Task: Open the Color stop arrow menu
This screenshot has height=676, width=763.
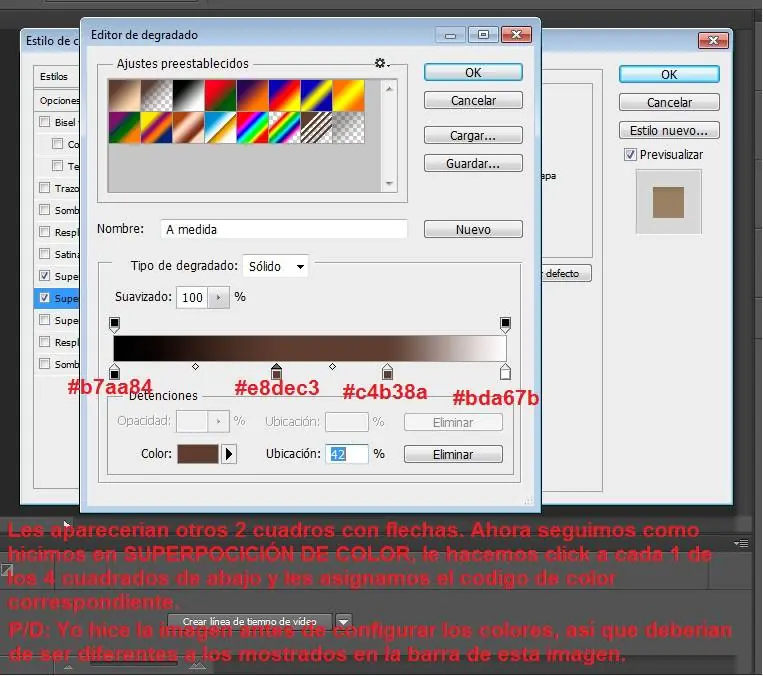Action: click(x=229, y=454)
